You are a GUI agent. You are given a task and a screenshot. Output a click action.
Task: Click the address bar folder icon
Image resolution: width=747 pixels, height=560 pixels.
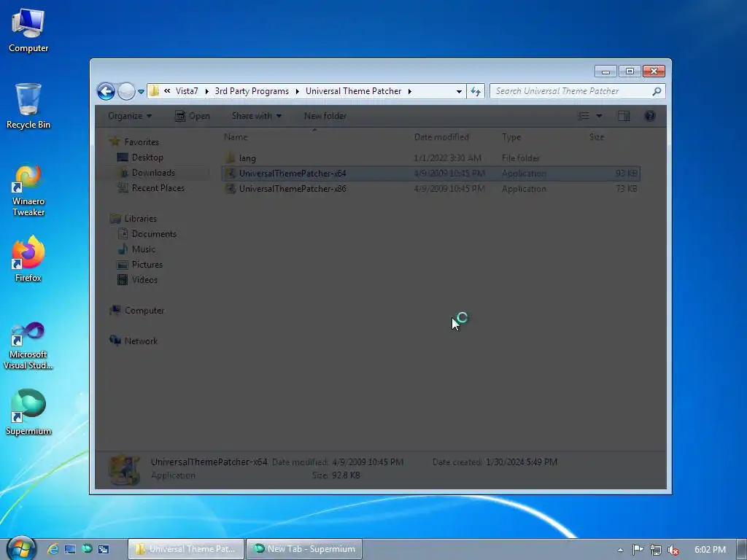pos(154,91)
